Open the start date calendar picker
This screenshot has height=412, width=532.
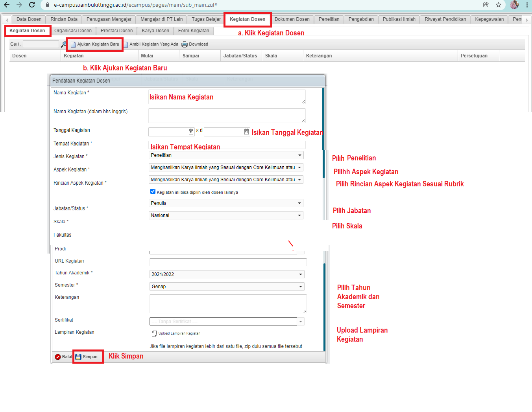click(x=191, y=132)
